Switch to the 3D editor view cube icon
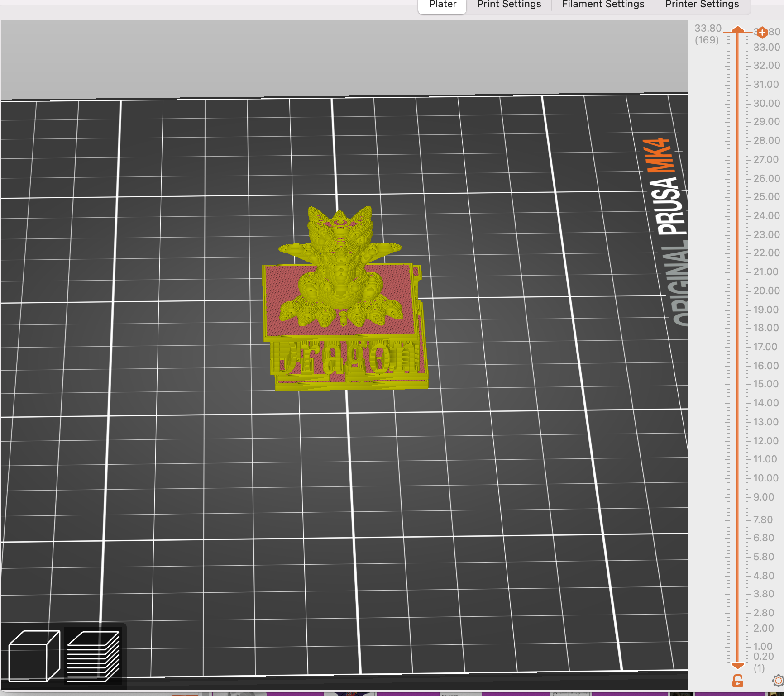The width and height of the screenshot is (784, 696). pos(34,655)
